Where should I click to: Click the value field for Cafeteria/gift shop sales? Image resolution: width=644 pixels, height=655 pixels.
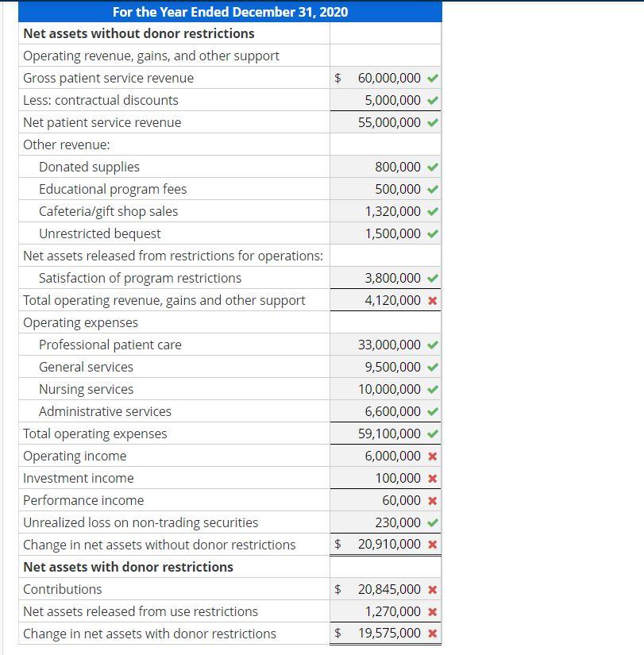click(385, 211)
